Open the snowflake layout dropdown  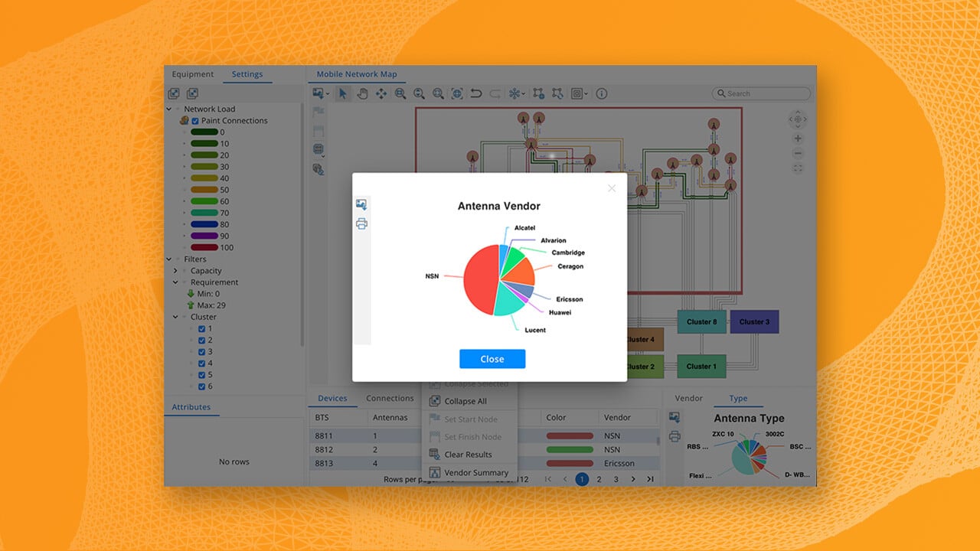point(517,93)
